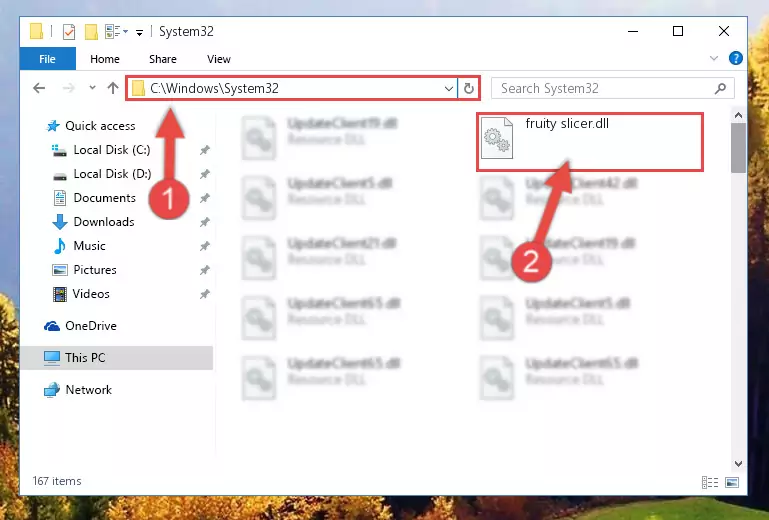Image resolution: width=769 pixels, height=520 pixels.
Task: Expand the address bar history dropdown
Action: pyautogui.click(x=448, y=89)
